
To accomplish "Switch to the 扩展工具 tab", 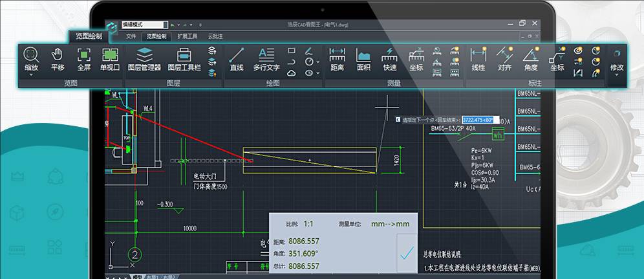I will point(188,36).
